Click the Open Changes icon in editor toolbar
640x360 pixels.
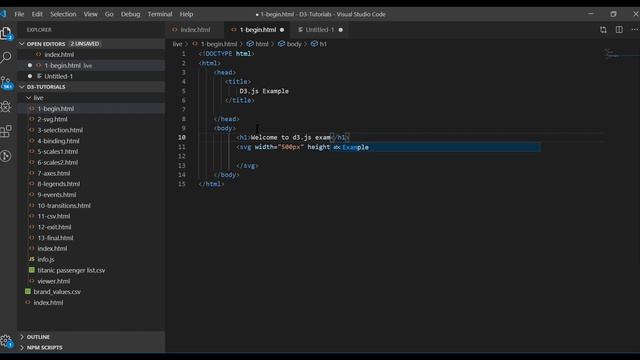[x=603, y=30]
